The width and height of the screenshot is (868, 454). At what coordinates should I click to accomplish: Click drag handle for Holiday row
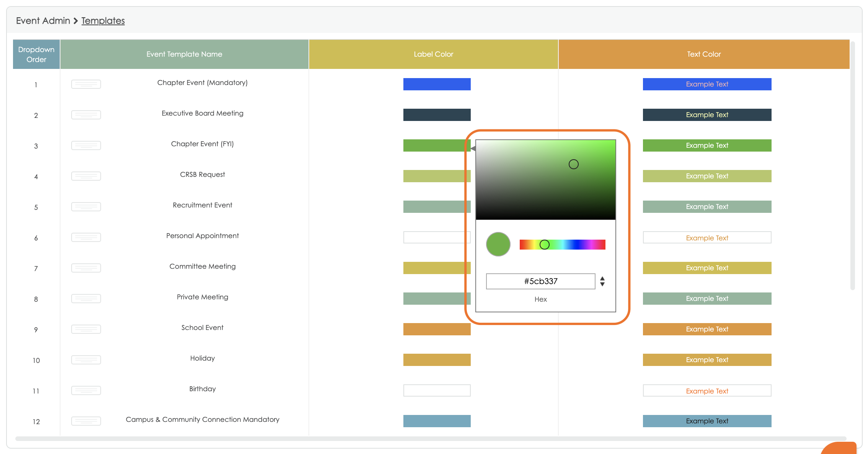[86, 360]
